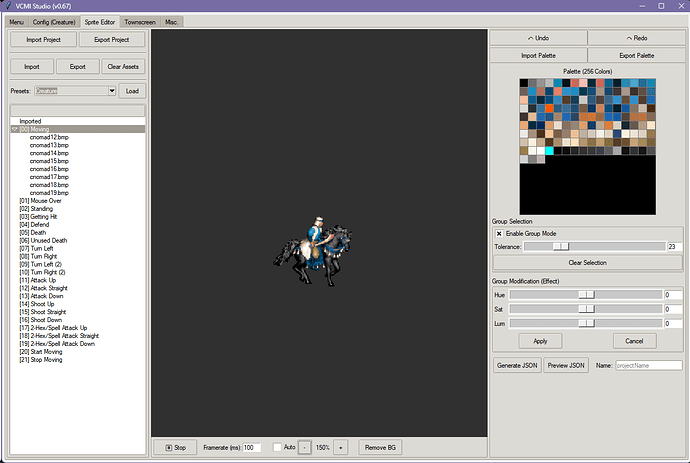Click the Preview JSON button
690x463 pixels.
tap(566, 365)
